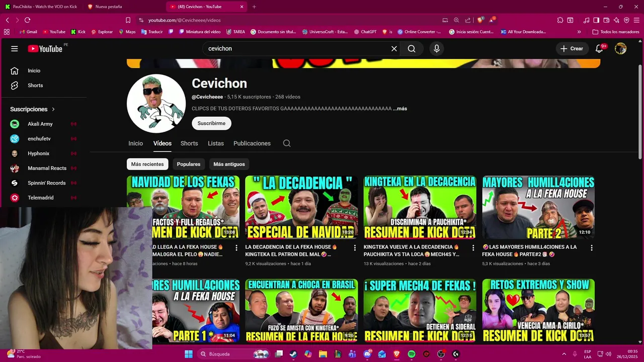The image size is (644, 362).
Task: Open Brave browser taskbar icon
Action: pyautogui.click(x=396, y=354)
